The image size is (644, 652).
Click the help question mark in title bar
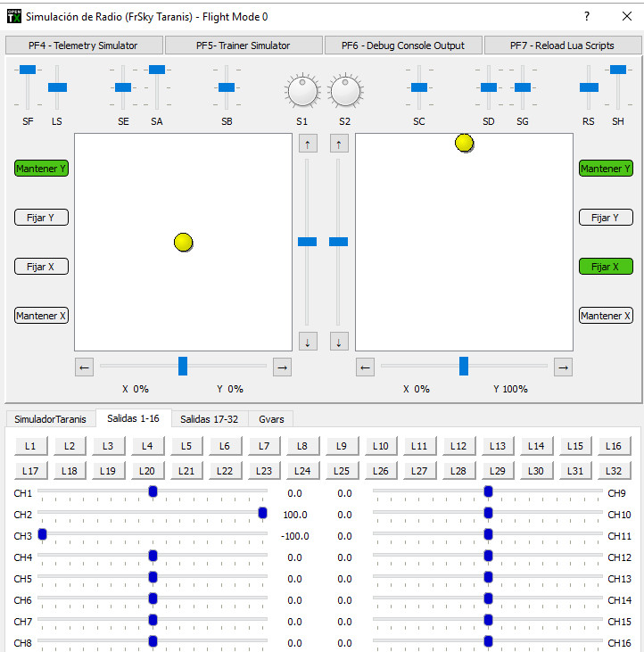click(x=586, y=16)
